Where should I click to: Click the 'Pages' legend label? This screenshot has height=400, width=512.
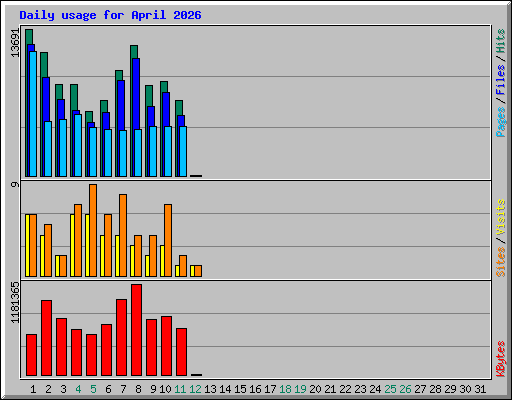pos(501,122)
